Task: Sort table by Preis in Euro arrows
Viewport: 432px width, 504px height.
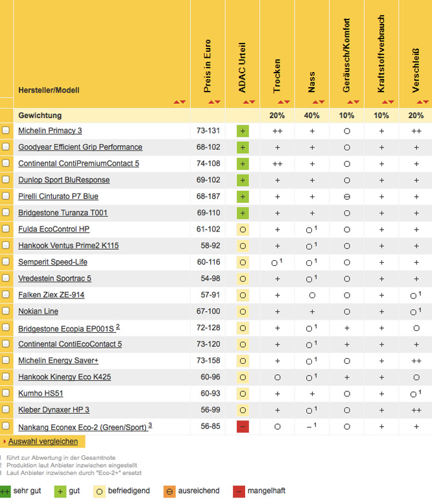Action: point(215,102)
